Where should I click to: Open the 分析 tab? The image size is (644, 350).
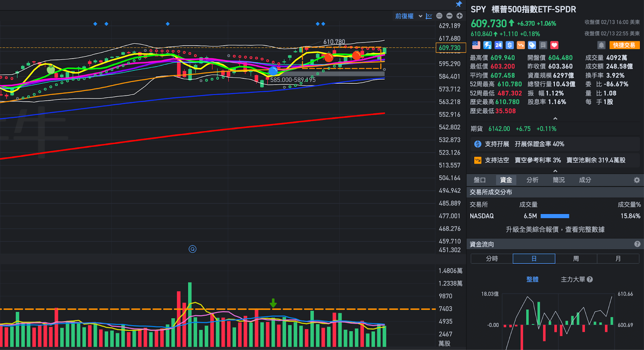click(x=533, y=180)
